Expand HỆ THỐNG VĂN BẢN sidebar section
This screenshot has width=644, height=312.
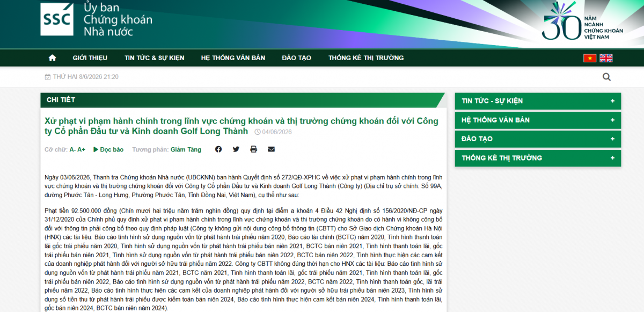538,120
